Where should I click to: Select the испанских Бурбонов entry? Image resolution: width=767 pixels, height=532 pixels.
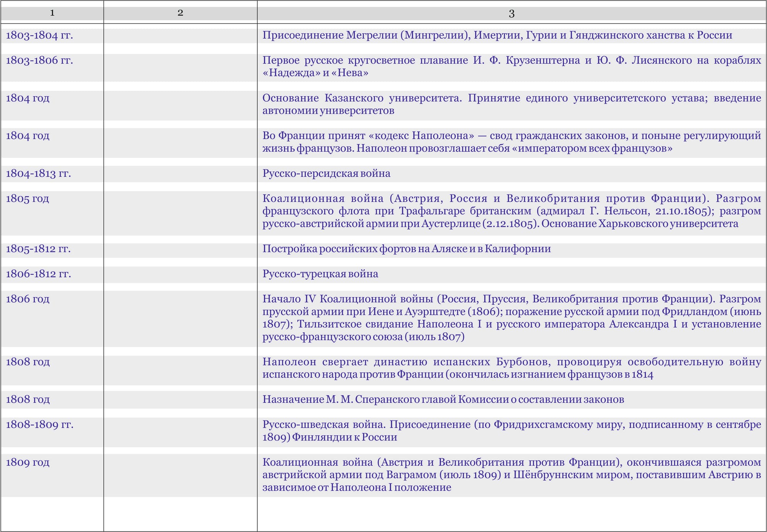point(512,368)
